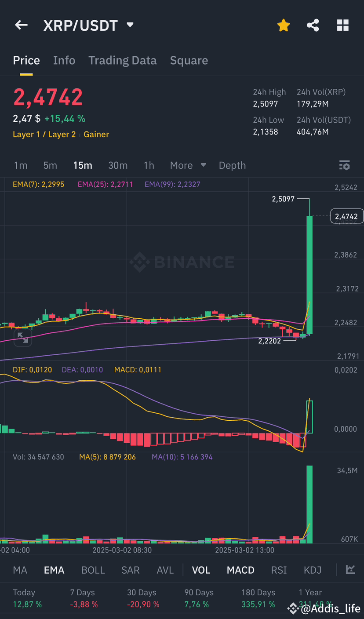Click the 2,2202 low marker on chart
The image size is (364, 619).
(x=269, y=341)
